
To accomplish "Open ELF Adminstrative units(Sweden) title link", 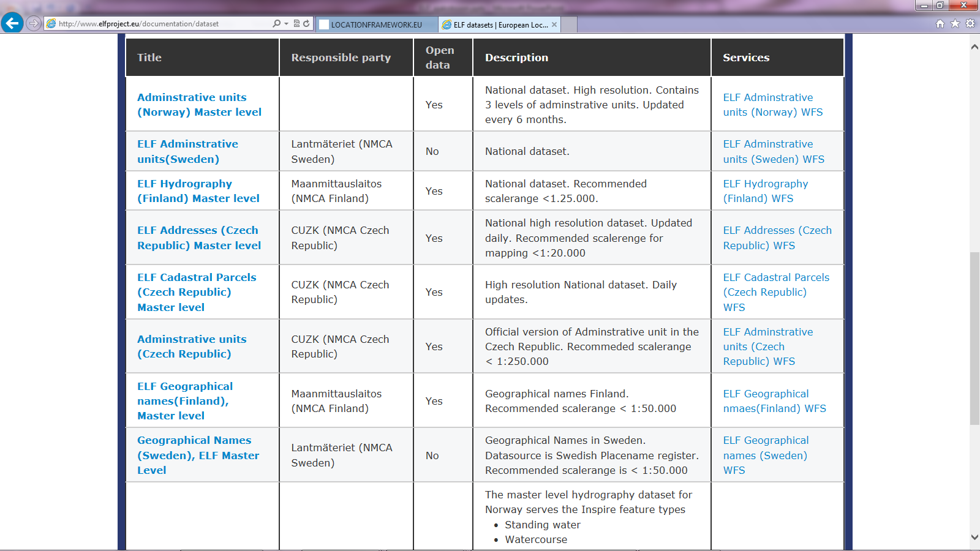I will tap(187, 151).
